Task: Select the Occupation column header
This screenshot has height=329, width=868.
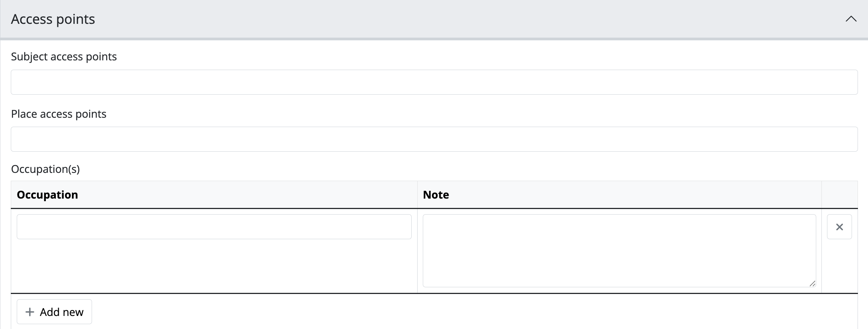Action: (47, 195)
